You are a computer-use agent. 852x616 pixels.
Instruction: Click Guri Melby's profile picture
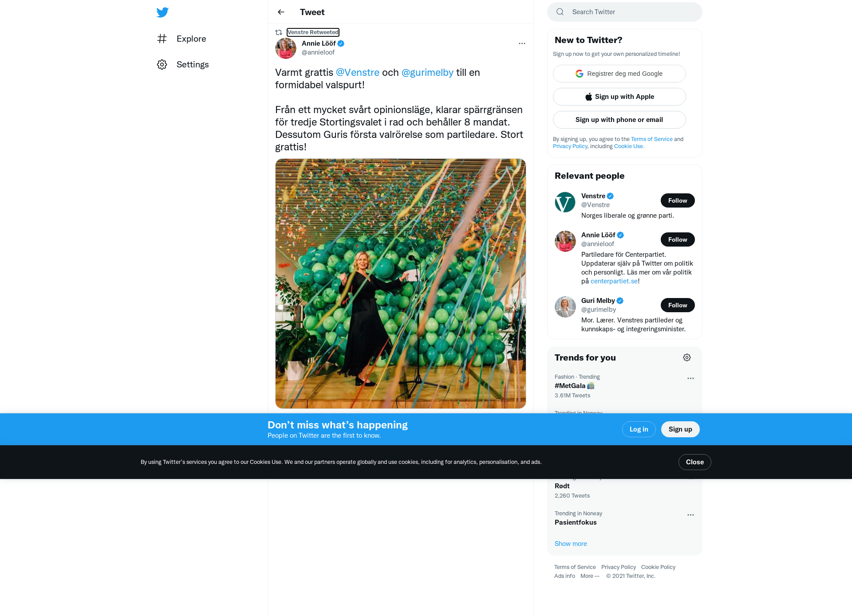coord(565,307)
